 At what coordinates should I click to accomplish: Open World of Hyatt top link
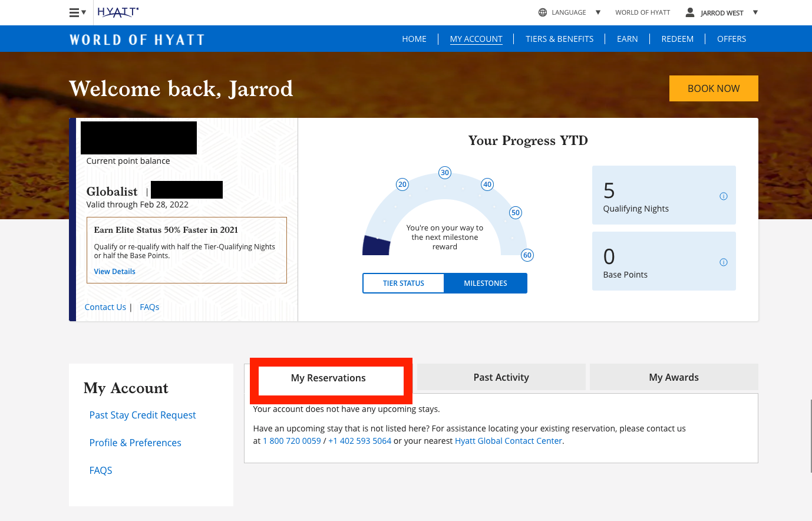[x=643, y=12]
